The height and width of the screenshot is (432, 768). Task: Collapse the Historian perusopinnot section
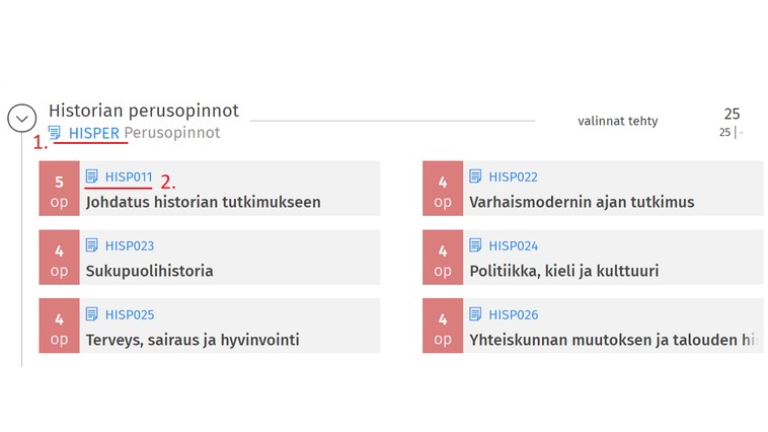point(22,119)
